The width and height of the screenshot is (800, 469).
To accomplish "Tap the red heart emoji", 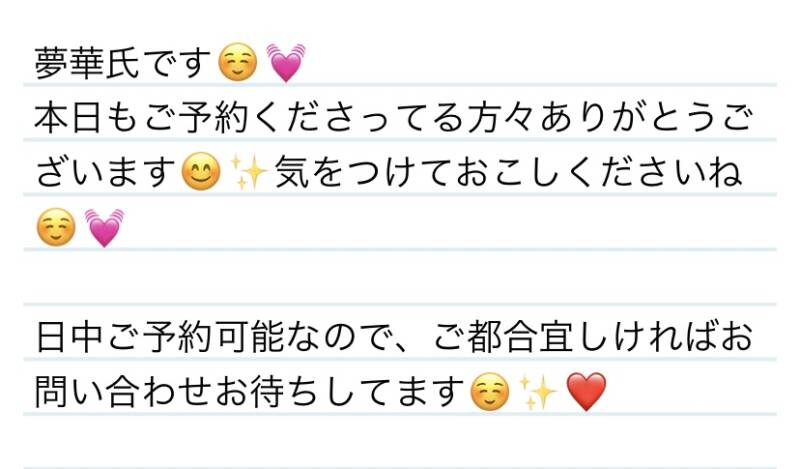I will click(586, 392).
